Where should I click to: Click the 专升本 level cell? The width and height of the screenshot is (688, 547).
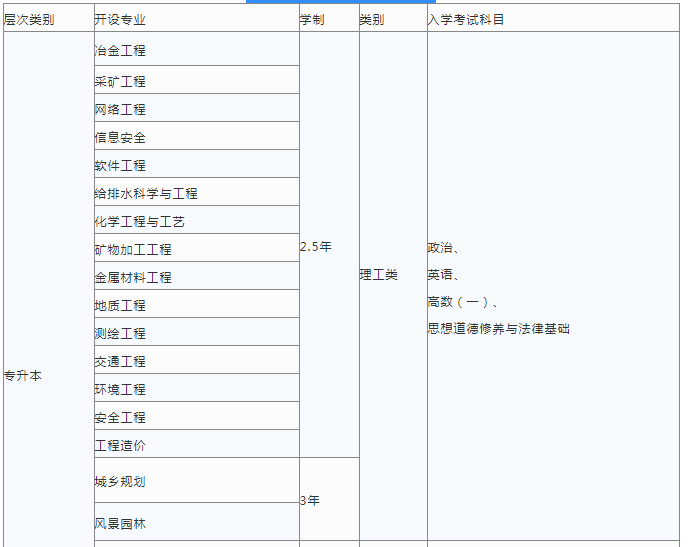[23, 375]
